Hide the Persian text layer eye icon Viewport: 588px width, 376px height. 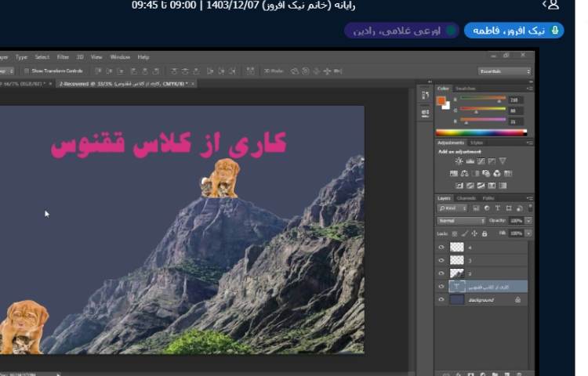441,287
